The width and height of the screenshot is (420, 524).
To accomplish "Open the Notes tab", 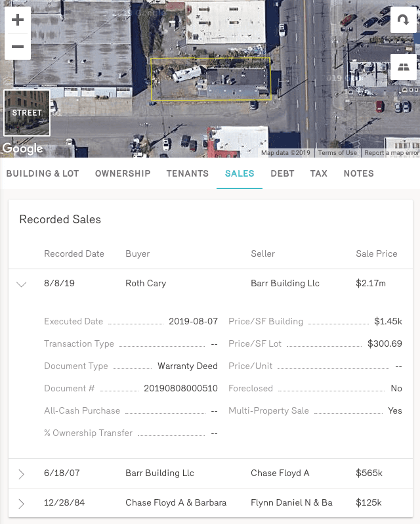I will [358, 173].
